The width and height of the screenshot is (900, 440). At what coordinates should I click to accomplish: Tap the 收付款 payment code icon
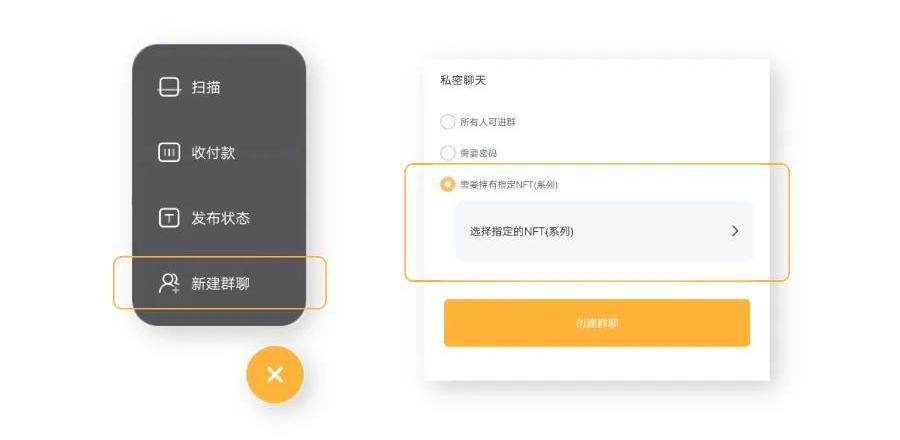coord(169,153)
